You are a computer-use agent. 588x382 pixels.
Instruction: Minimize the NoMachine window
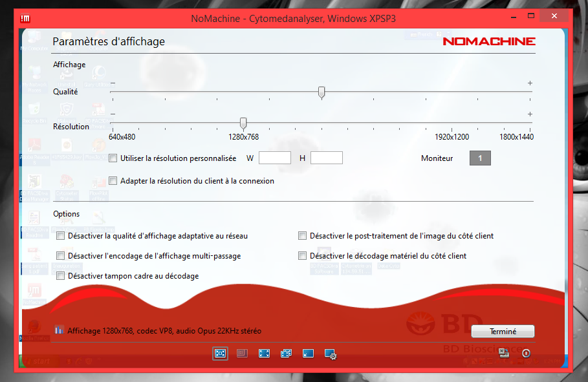(514, 17)
